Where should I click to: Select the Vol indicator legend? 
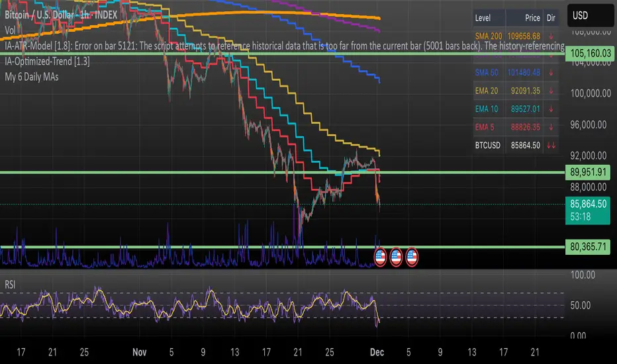point(10,29)
